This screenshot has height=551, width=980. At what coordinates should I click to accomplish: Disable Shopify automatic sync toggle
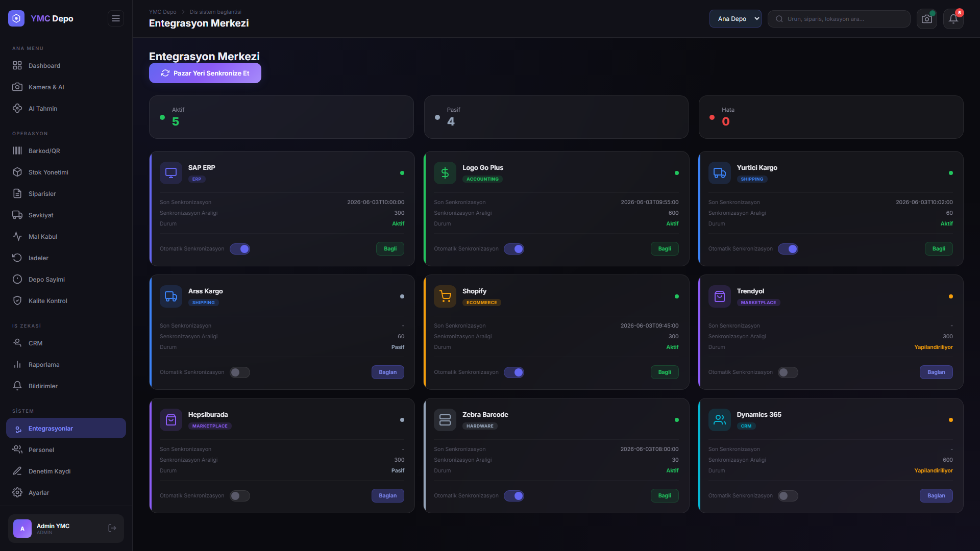[x=514, y=372]
